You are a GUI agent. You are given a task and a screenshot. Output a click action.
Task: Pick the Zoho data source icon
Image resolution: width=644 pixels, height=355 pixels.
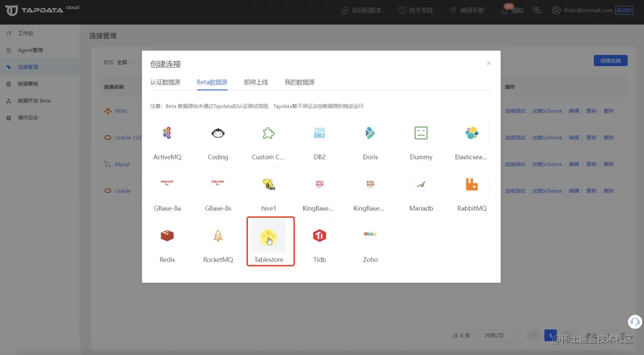click(370, 234)
